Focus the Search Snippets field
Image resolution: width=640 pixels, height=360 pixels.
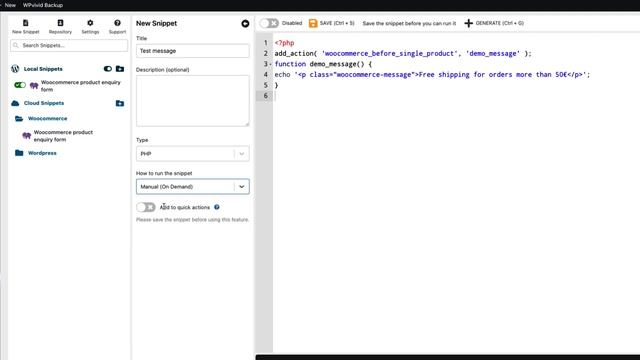(69, 45)
